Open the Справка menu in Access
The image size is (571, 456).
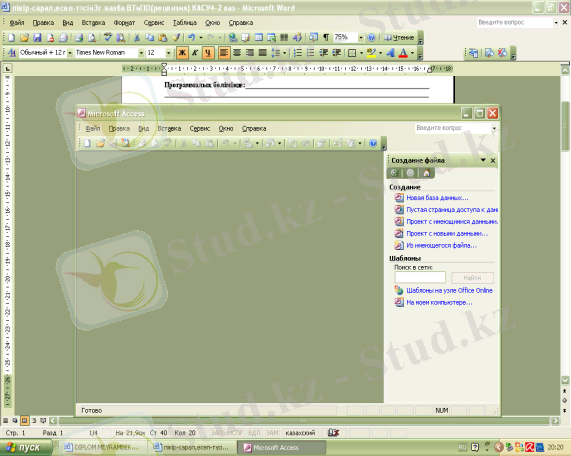click(254, 129)
